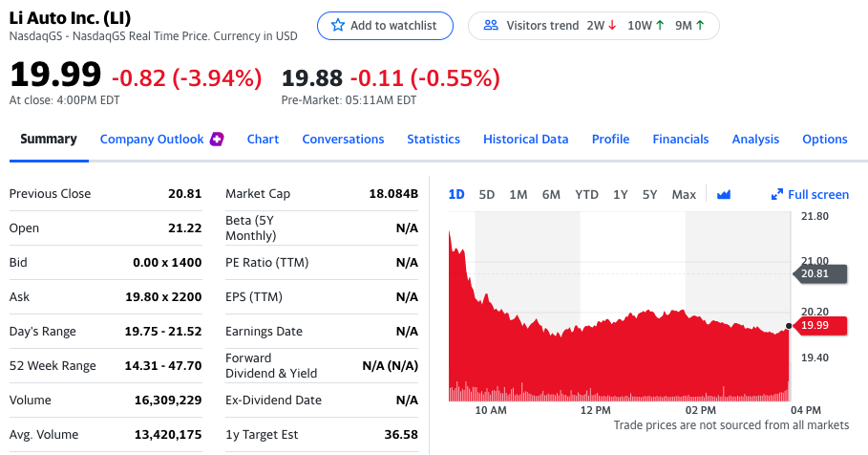Select the 1D chart range
Screen dimensions: 868x455
[x=456, y=195]
